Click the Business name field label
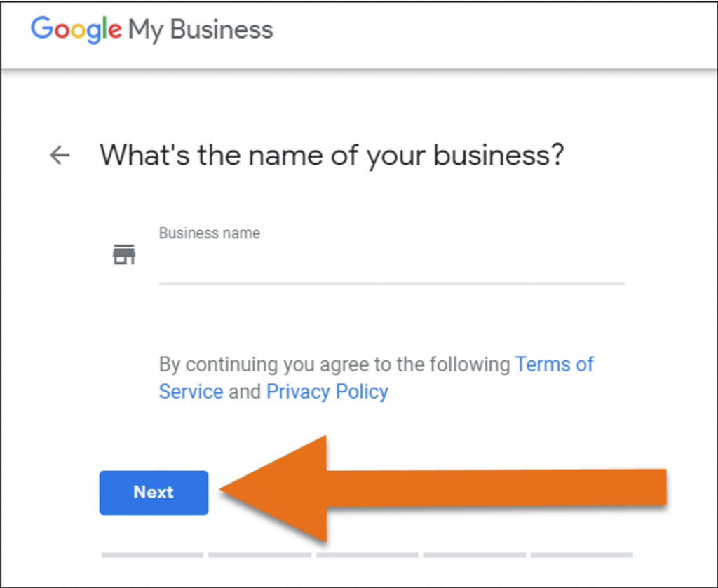Viewport: 718px width, 588px height. tap(210, 233)
